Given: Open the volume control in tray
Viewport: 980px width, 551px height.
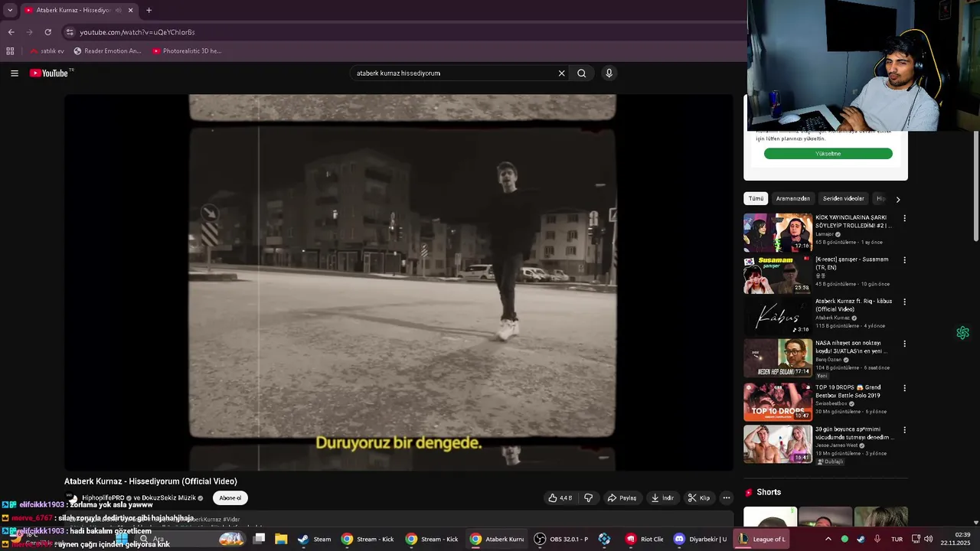Looking at the screenshot, I should click(x=928, y=539).
